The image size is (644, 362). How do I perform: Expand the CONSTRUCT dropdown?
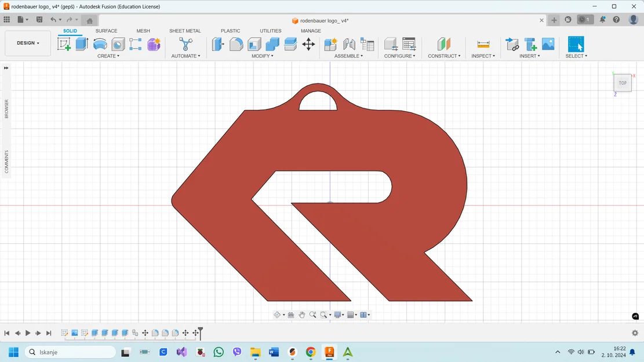(444, 56)
